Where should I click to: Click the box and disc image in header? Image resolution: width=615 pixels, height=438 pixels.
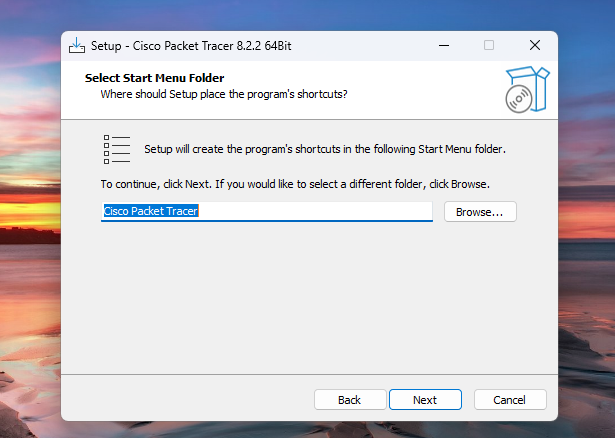526,90
